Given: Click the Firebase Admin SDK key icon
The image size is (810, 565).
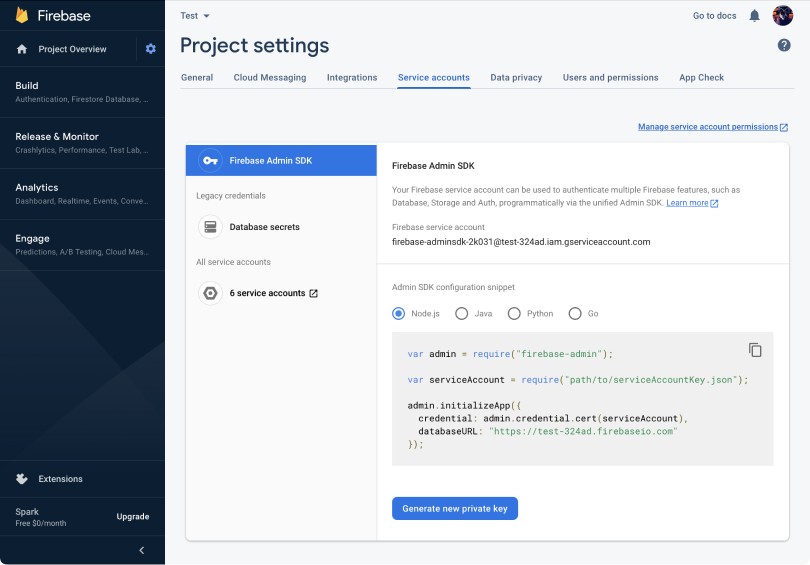Looking at the screenshot, I should pos(210,161).
